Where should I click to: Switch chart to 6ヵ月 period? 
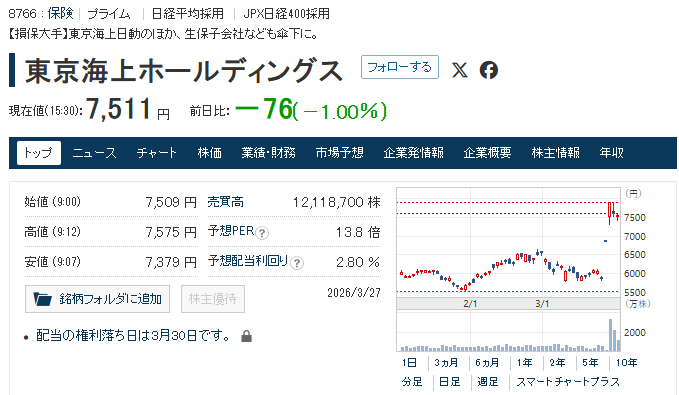pos(487,363)
